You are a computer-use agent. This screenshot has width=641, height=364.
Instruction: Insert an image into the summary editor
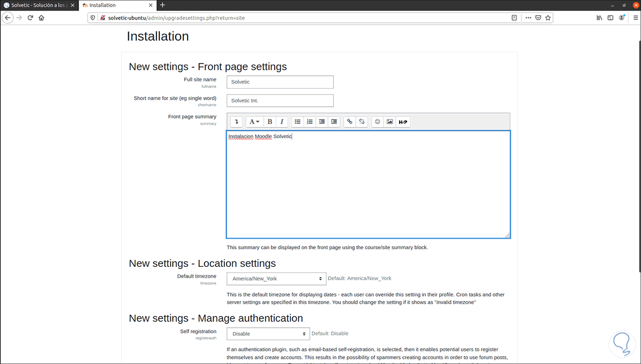click(390, 122)
